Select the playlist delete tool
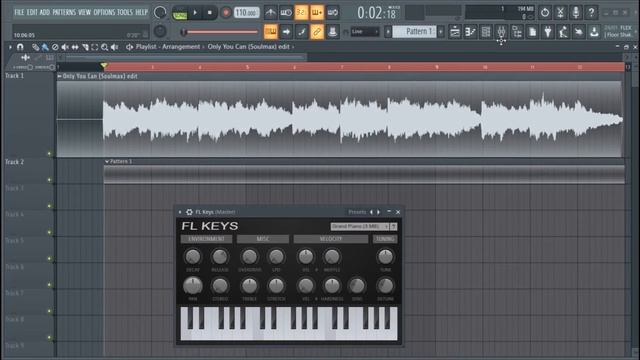Screen dimensions: 640x360 (x=55, y=47)
